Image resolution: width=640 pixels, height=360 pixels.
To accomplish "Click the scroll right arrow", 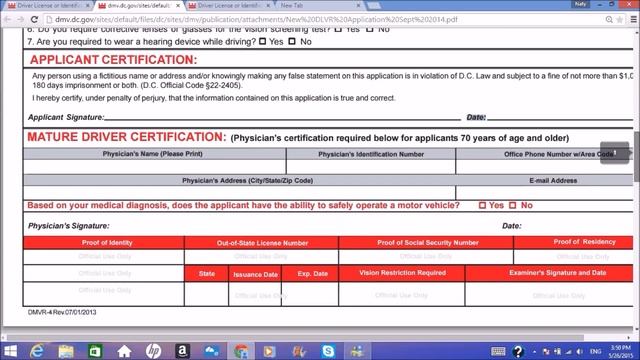I will [629, 338].
